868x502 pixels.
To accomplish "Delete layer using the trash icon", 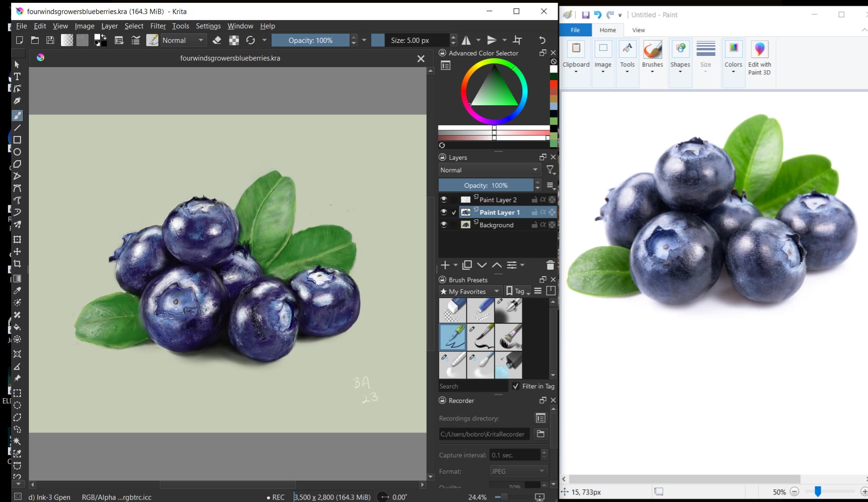I will click(x=550, y=265).
